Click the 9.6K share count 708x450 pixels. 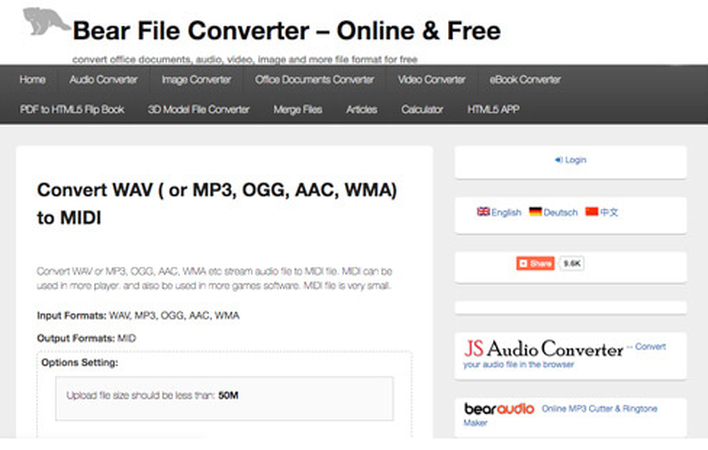pyautogui.click(x=572, y=263)
